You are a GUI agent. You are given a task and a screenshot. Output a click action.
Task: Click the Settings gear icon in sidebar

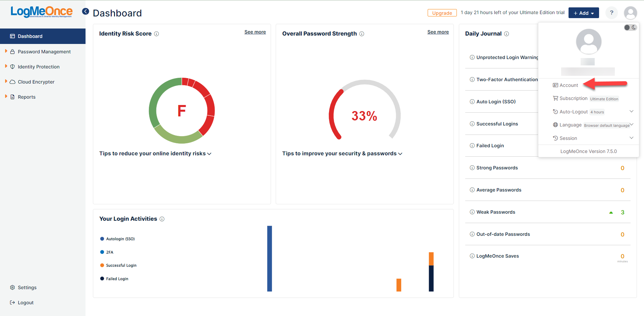(12, 287)
